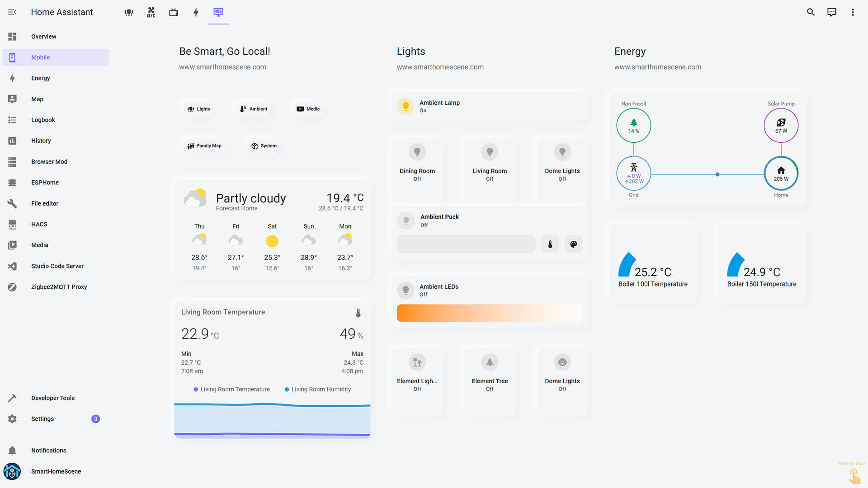Click the Living Room Temperature thermometer icon
The height and width of the screenshot is (488, 868).
358,313
